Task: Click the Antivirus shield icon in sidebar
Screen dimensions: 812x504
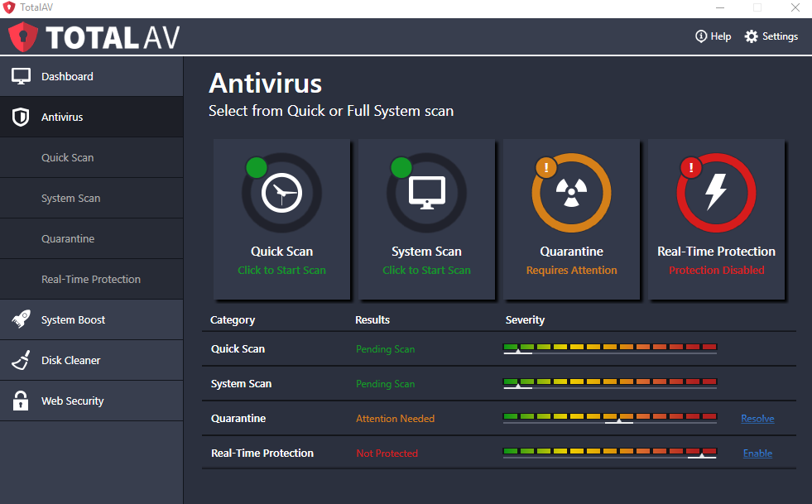Action: (x=21, y=117)
